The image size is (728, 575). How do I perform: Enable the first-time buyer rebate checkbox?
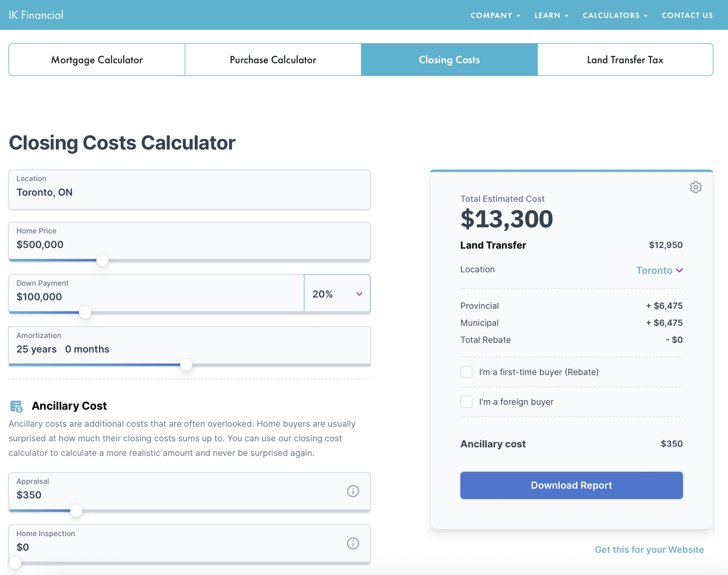coord(466,372)
